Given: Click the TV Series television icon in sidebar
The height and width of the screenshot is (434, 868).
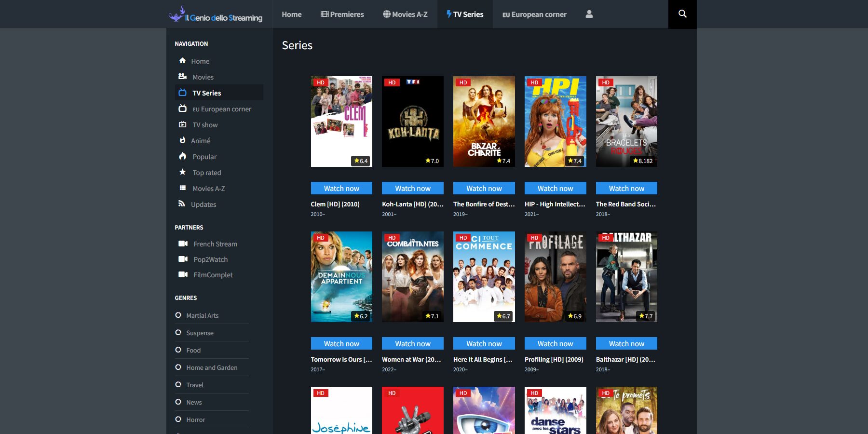Looking at the screenshot, I should 183,93.
